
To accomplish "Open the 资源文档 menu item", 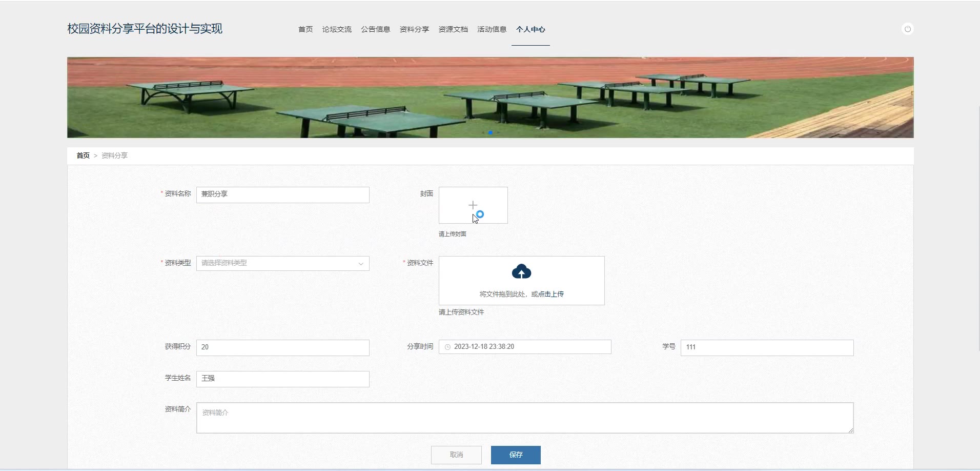I will pyautogui.click(x=453, y=29).
